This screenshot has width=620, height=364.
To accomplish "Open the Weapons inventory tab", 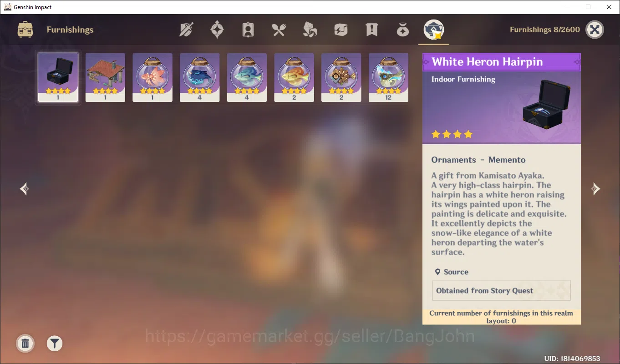I will coord(186,30).
